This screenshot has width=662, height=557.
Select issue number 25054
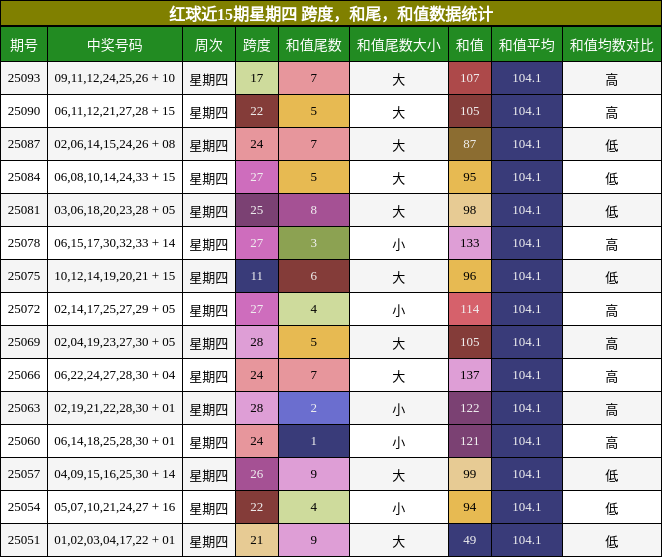click(24, 507)
